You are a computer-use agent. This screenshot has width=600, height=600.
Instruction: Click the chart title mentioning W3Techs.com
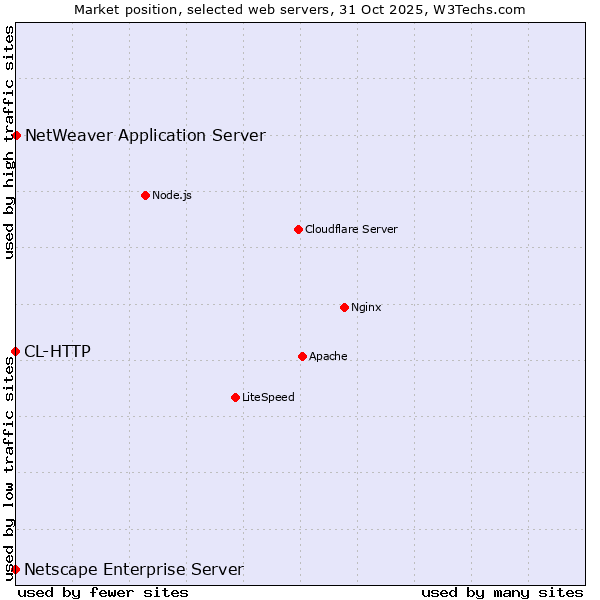[x=300, y=9]
